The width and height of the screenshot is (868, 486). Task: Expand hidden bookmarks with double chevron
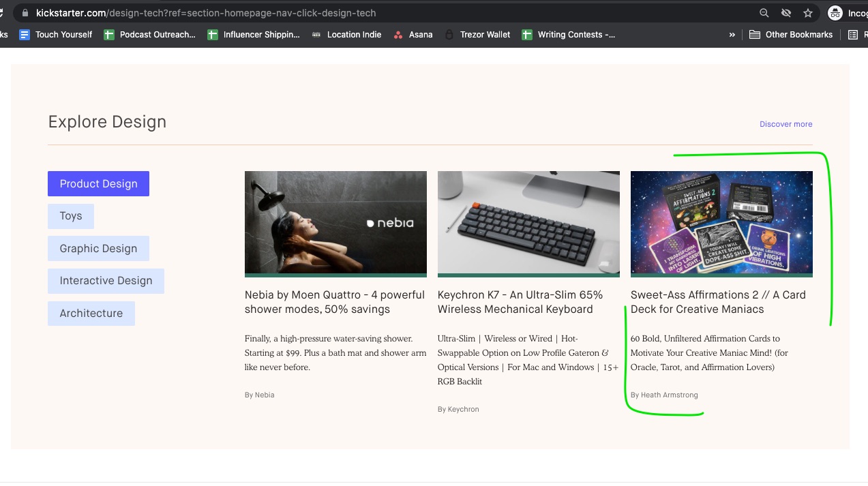(x=732, y=34)
